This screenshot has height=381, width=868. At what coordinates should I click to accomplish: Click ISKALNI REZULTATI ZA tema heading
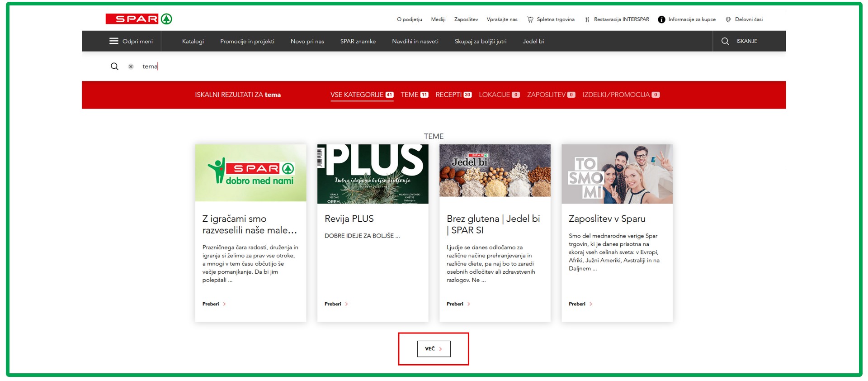pyautogui.click(x=238, y=95)
